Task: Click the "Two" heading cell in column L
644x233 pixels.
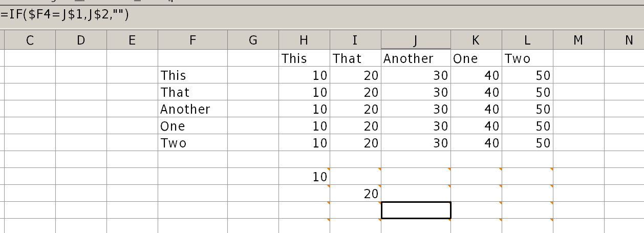Action: tap(527, 58)
